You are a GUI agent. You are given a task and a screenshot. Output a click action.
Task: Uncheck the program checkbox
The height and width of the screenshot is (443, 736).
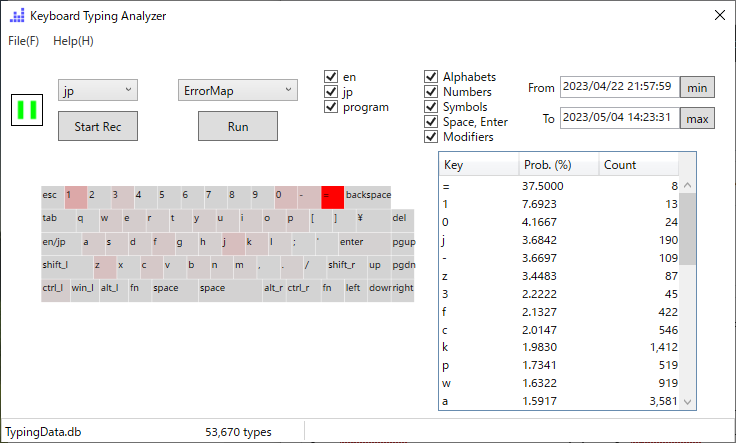point(331,107)
